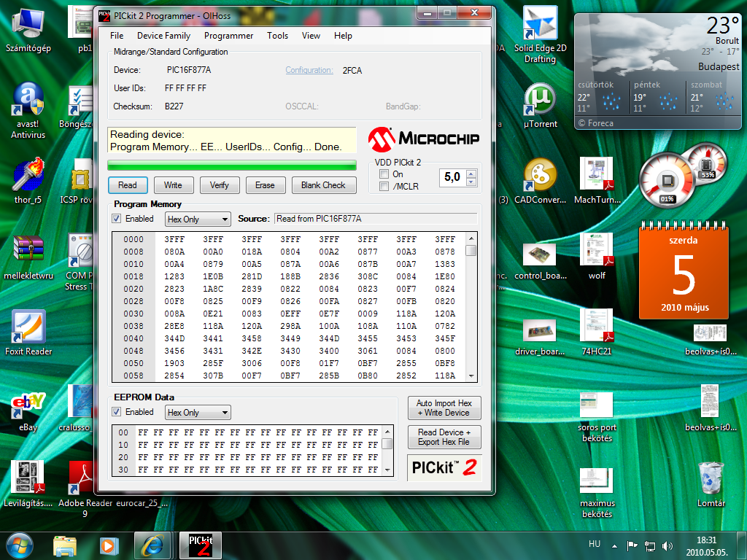Image resolution: width=747 pixels, height=560 pixels.
Task: Click the calendar gadget szerda 5
Action: point(684,271)
